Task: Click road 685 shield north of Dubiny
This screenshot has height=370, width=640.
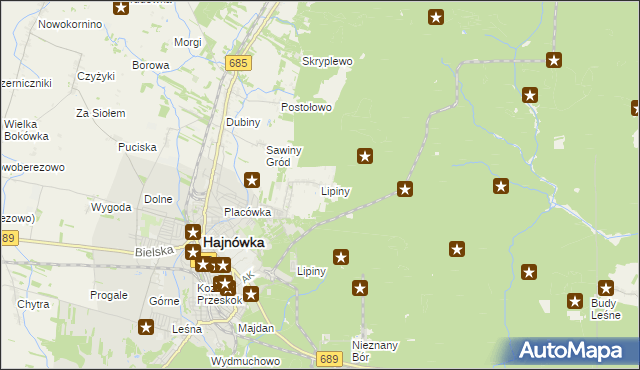Action: [x=238, y=63]
